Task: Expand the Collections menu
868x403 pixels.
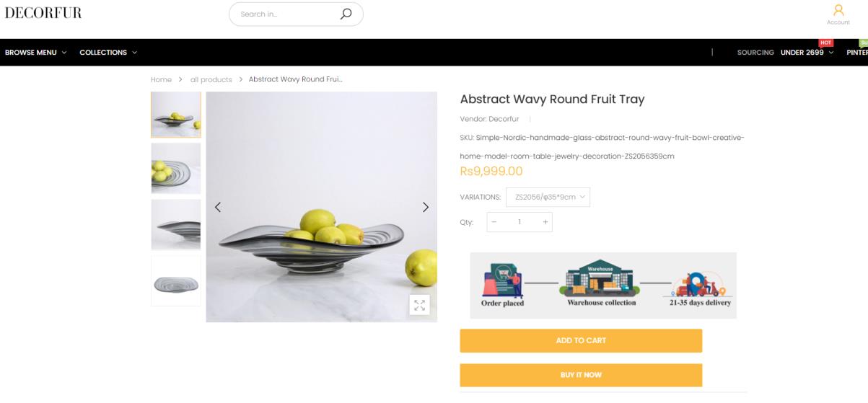Action: click(x=108, y=53)
